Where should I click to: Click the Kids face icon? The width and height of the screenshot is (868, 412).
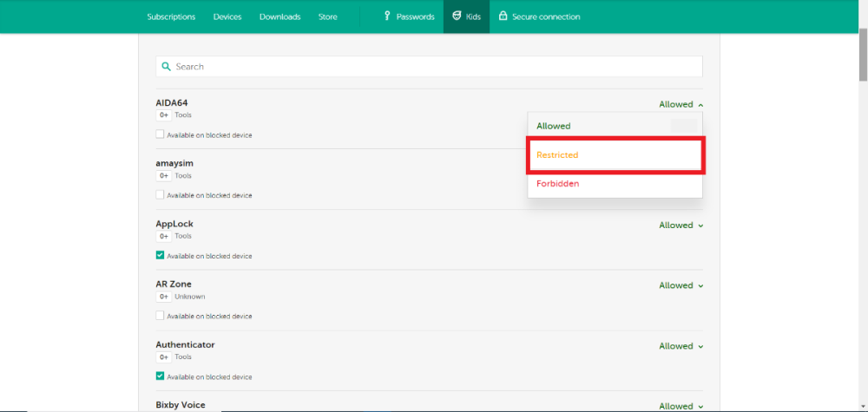(457, 16)
